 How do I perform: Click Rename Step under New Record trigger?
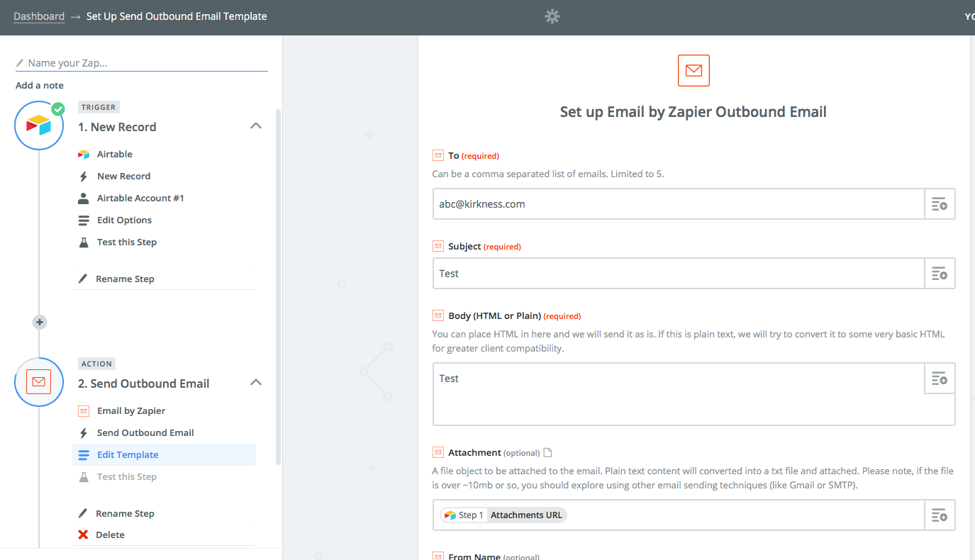click(125, 279)
